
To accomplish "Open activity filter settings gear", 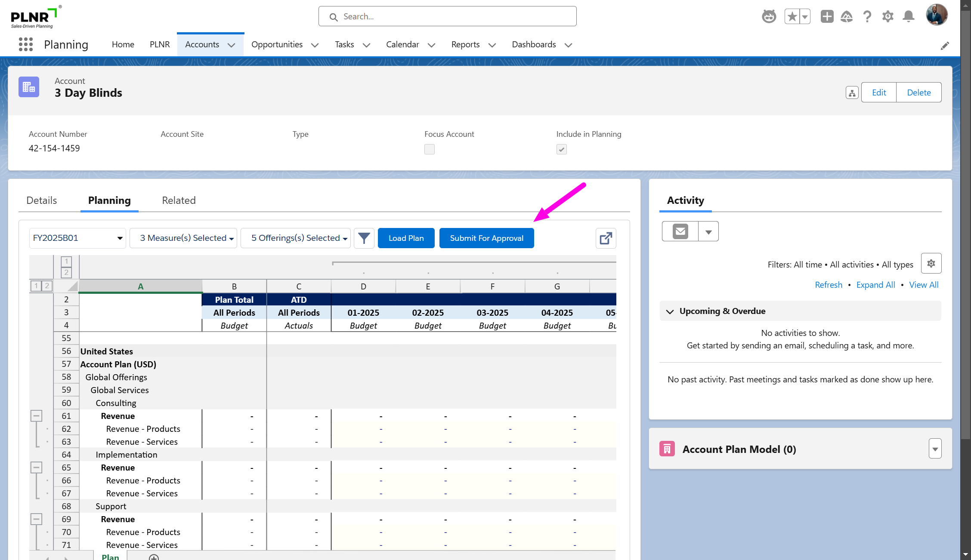I will [x=931, y=264].
